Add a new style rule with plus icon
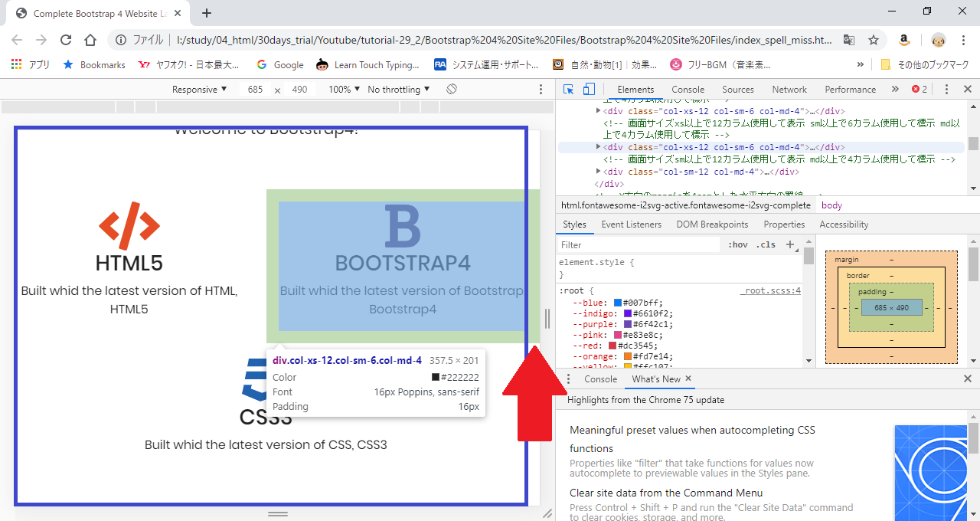 pos(790,245)
